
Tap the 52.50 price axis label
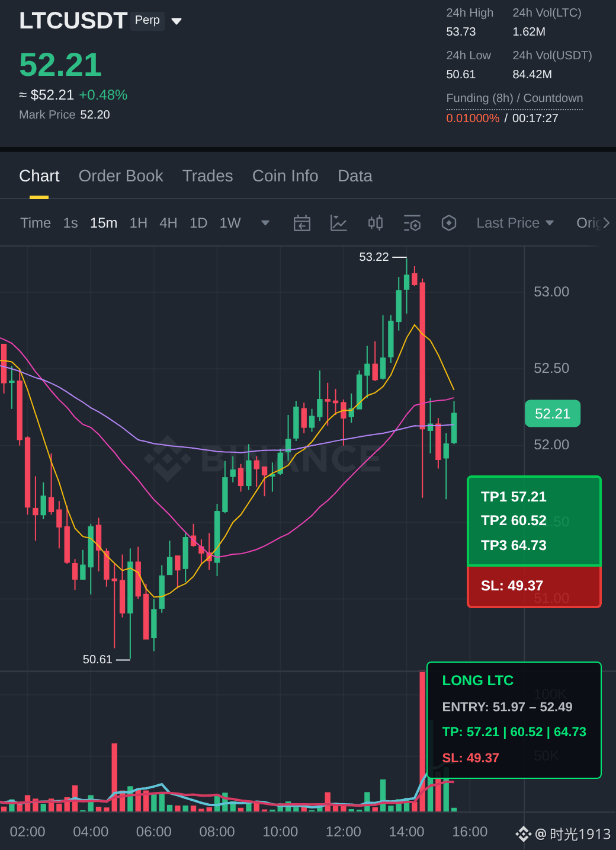tap(551, 368)
